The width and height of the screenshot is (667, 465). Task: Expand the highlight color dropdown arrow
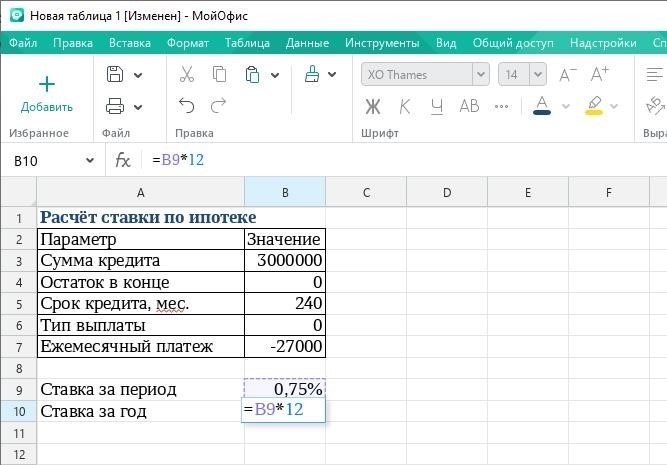[614, 106]
